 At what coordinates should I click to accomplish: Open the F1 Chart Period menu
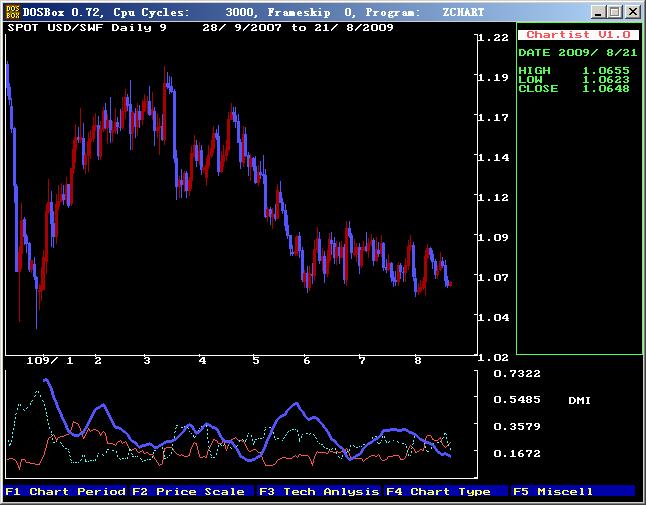(x=65, y=491)
